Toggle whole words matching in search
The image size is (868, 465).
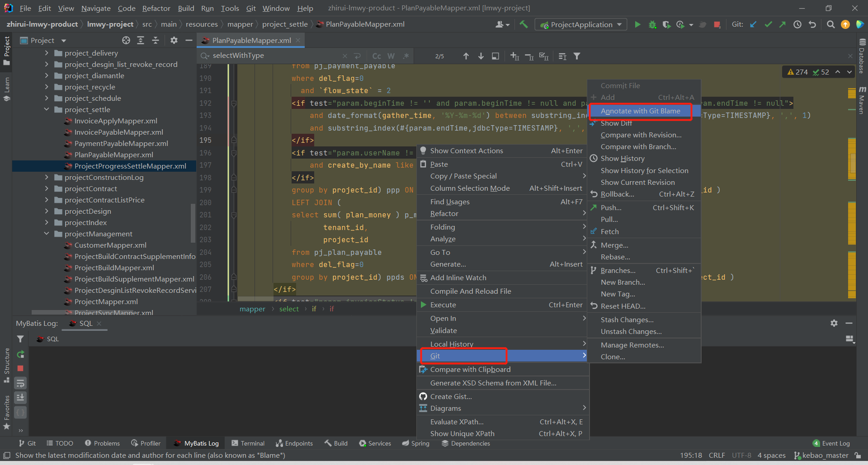(391, 56)
